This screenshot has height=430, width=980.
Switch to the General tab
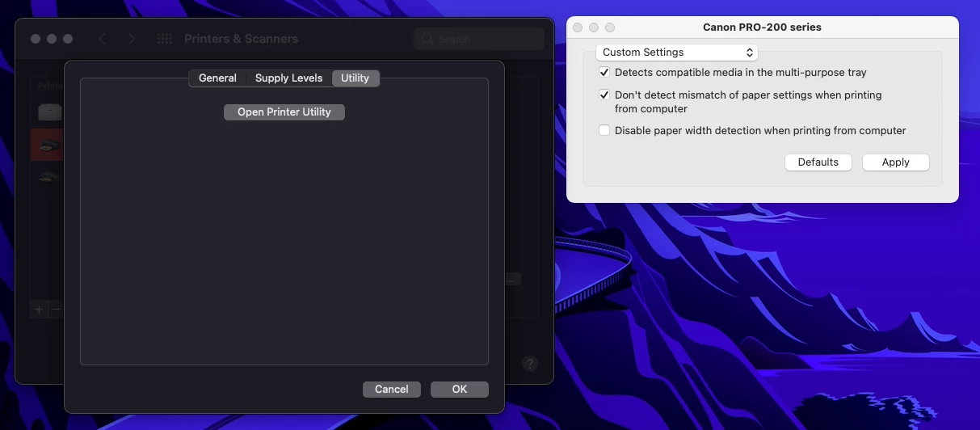pyautogui.click(x=217, y=78)
